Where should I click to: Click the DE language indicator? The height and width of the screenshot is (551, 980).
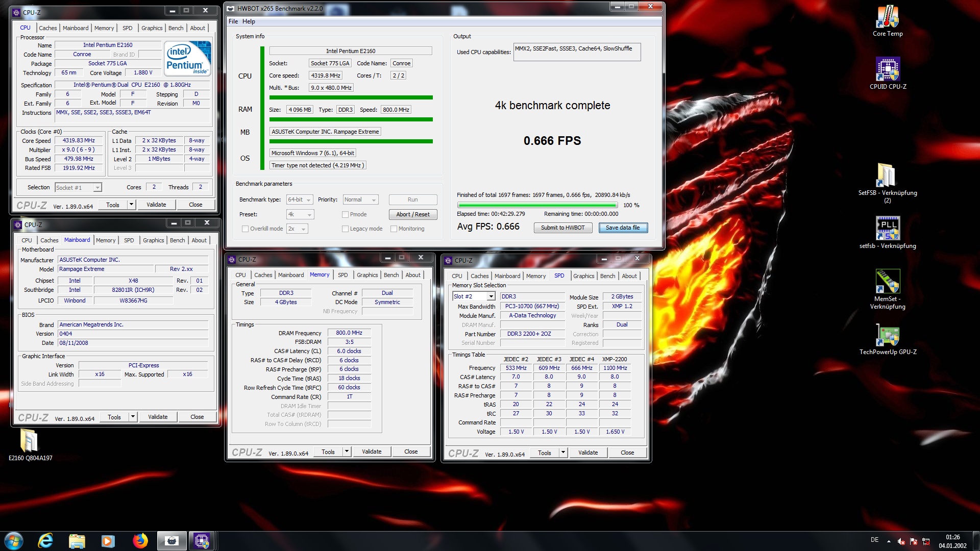click(874, 540)
